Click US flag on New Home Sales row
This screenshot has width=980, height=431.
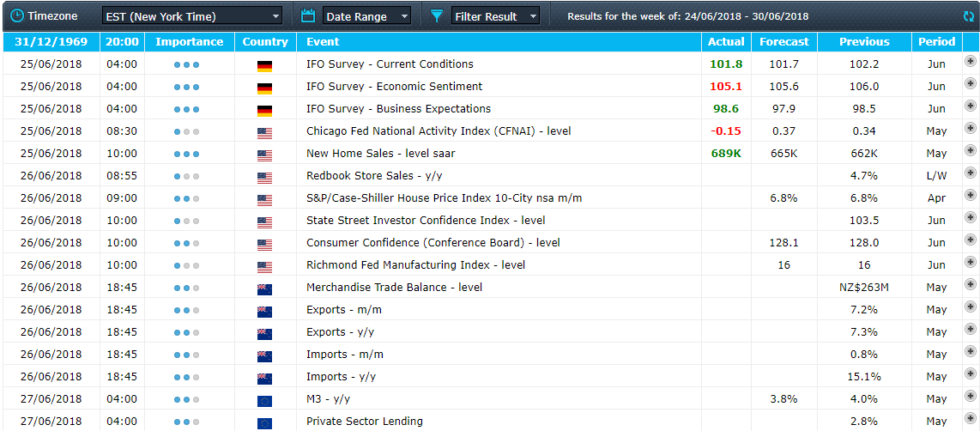[265, 155]
